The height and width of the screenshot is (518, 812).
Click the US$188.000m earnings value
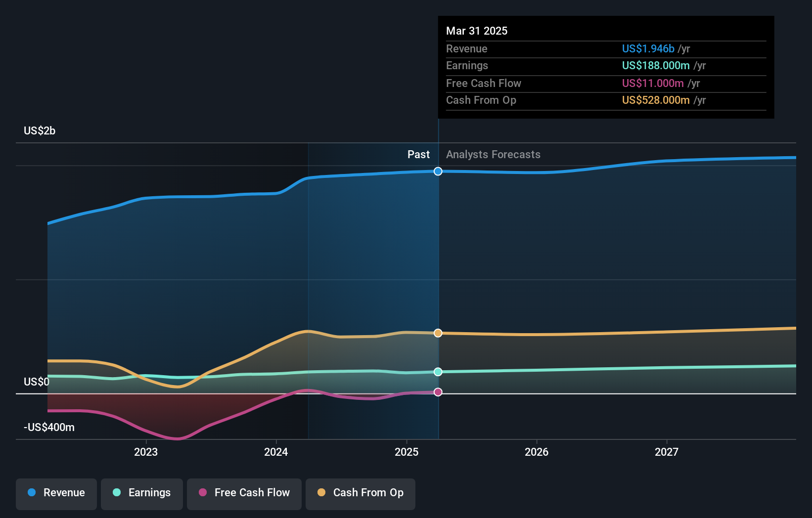[x=656, y=65]
